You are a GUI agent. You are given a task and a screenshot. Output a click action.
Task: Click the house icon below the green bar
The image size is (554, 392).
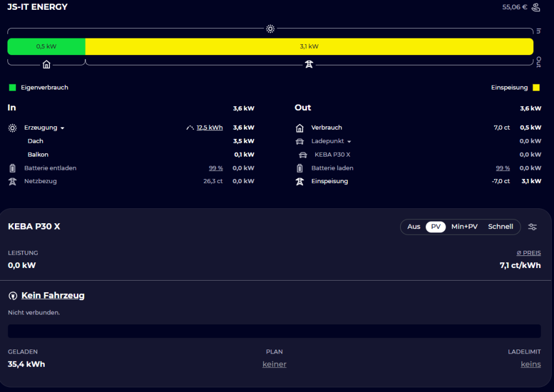pos(47,65)
